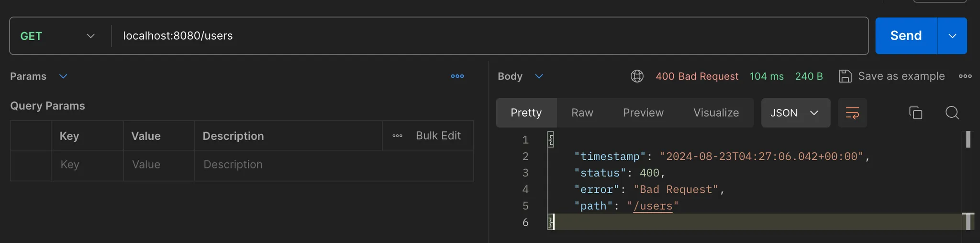
Task: Expand the Send button arrow options
Action: [952, 36]
